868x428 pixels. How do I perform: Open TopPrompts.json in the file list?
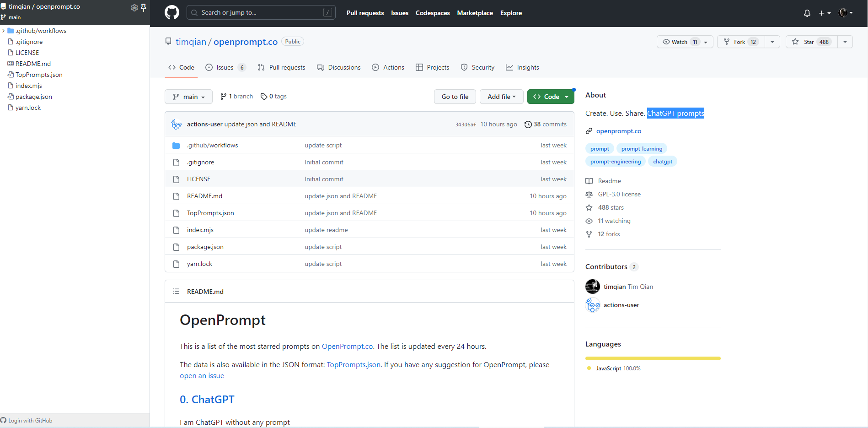(210, 213)
